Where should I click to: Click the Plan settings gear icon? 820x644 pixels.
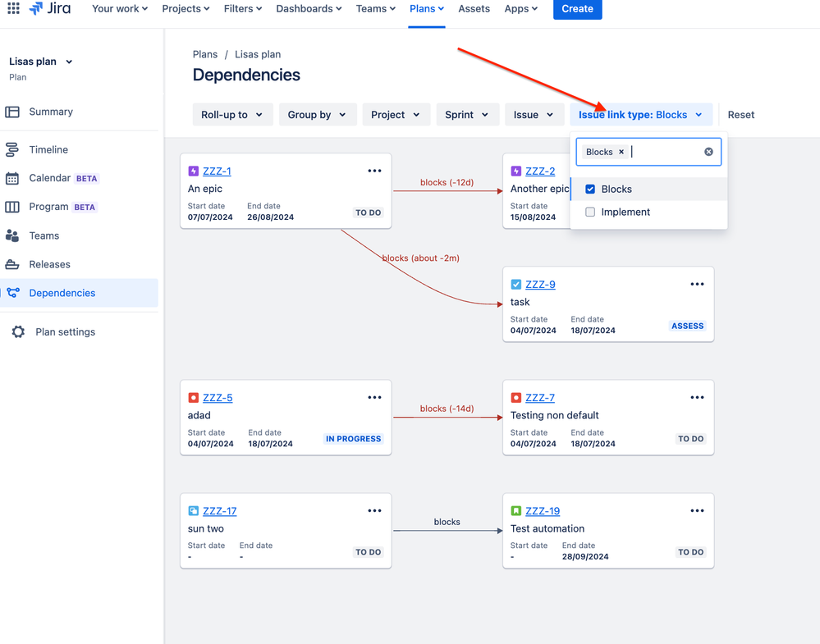pos(18,332)
